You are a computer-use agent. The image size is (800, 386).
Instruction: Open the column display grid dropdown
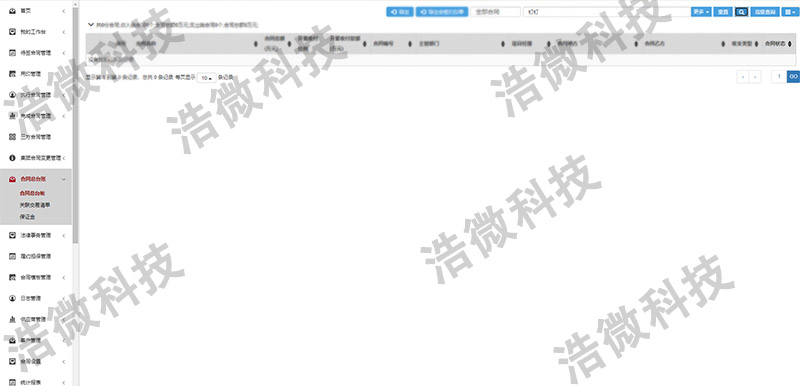[789, 12]
